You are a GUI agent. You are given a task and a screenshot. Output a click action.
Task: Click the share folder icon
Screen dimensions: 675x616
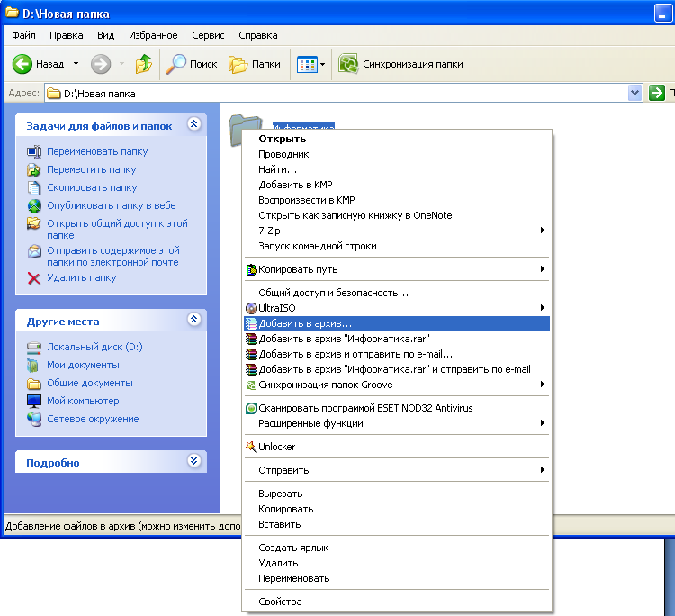click(34, 223)
